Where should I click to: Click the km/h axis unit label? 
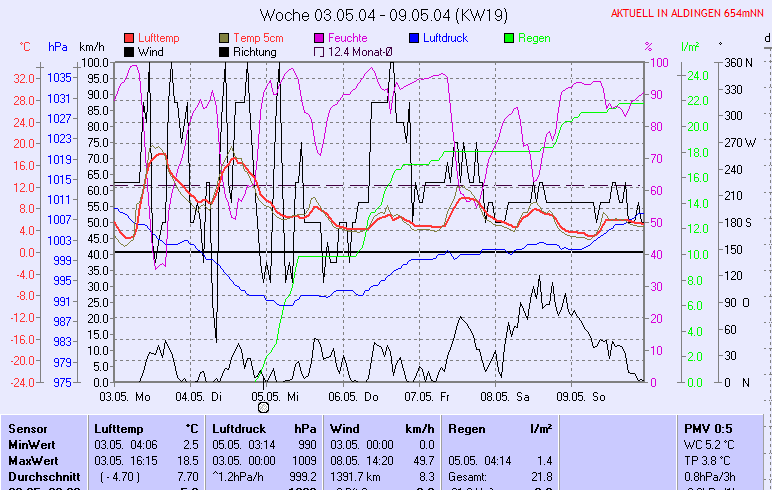point(91,47)
